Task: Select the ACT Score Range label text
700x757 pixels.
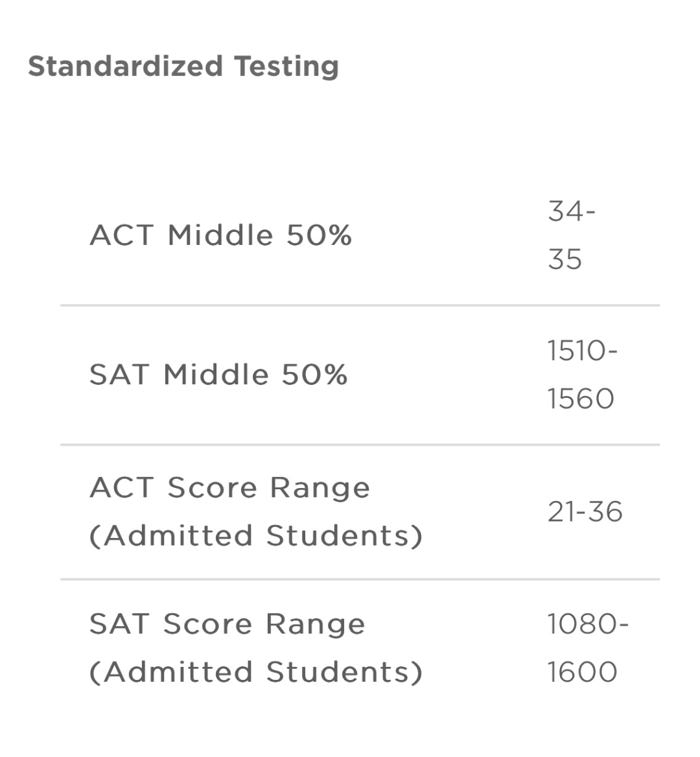Action: 229,487
